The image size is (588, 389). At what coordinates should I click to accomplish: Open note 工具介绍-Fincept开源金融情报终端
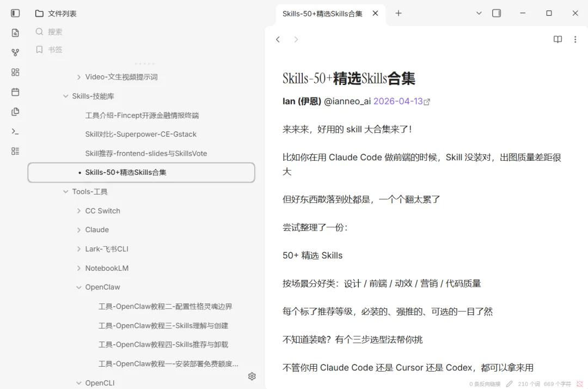(x=142, y=115)
